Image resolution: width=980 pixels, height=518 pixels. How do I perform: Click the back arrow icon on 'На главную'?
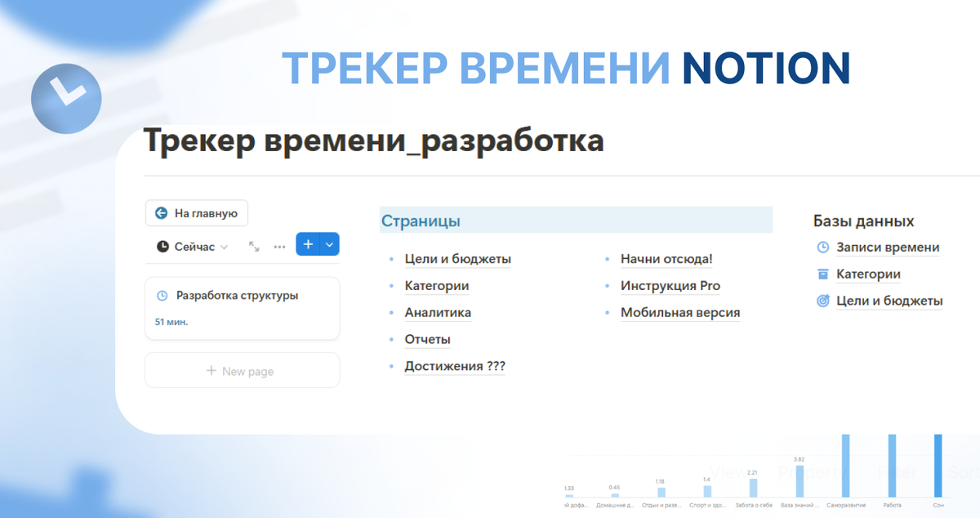pos(162,212)
